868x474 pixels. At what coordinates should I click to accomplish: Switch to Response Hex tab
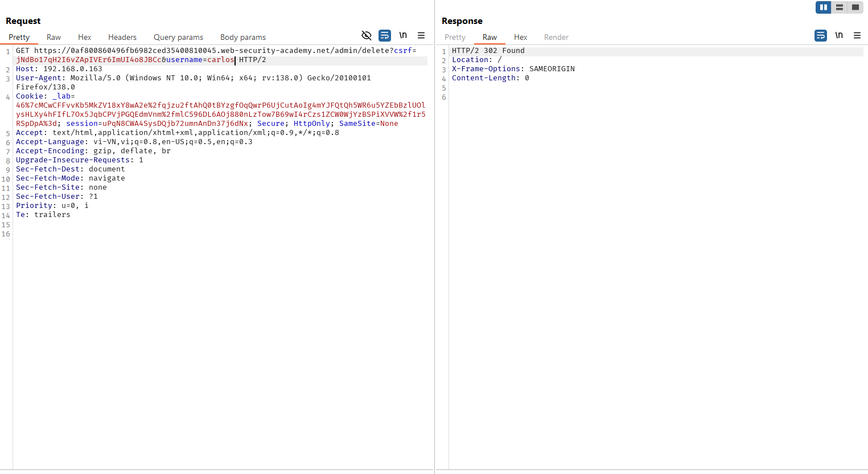click(x=520, y=37)
